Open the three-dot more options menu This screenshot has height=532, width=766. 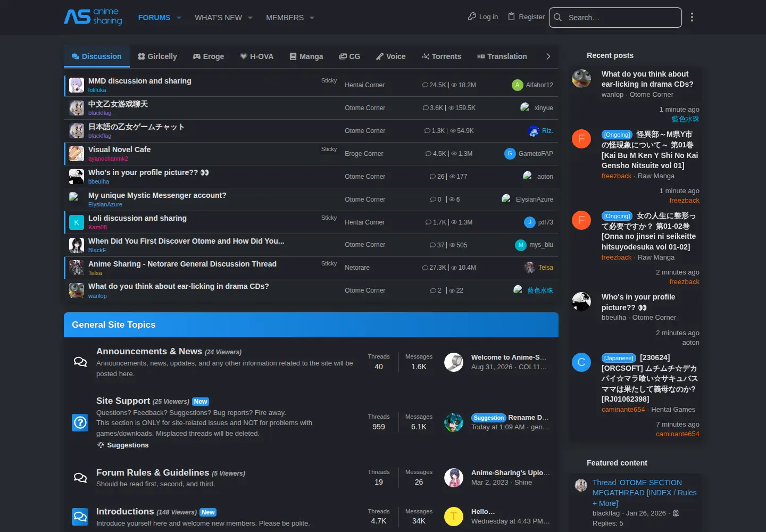click(x=692, y=17)
